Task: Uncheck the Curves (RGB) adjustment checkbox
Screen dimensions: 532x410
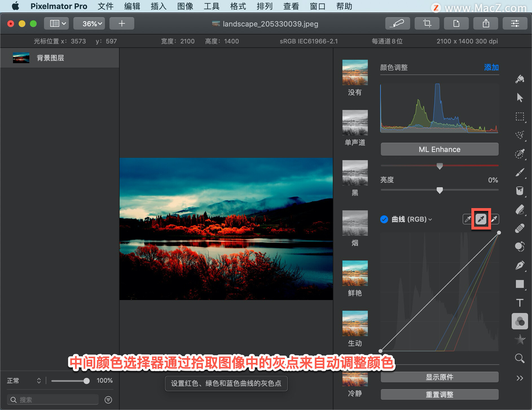Action: click(x=384, y=219)
